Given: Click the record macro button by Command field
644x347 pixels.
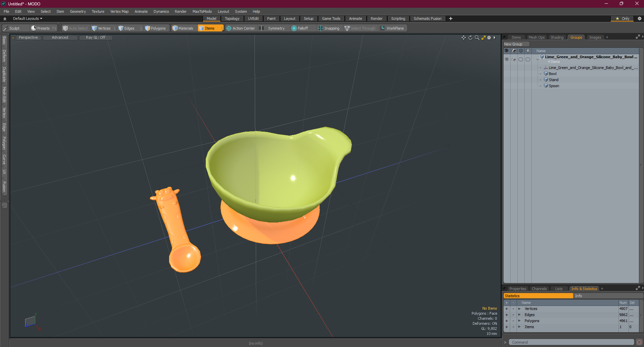Looking at the screenshot, I should [639, 342].
